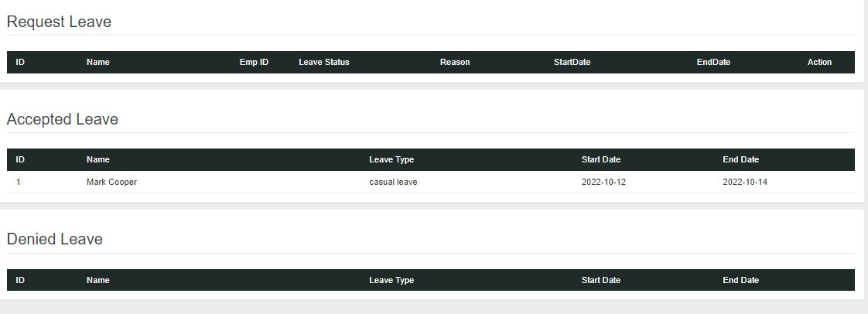This screenshot has width=868, height=314.
Task: Select the 2022-10-12 start date cell
Action: coord(603,183)
